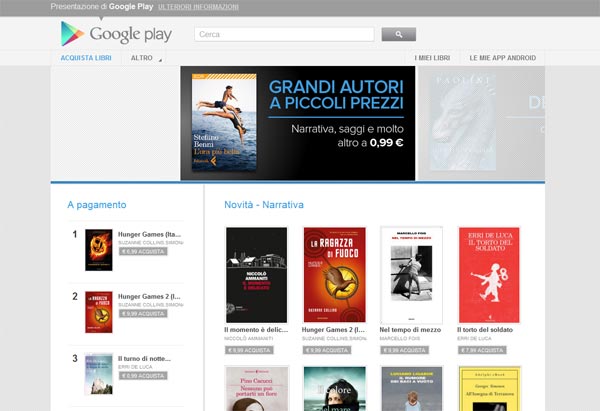Click the Il colore del mare book cover
600x411 pixels.
pyautogui.click(x=334, y=388)
